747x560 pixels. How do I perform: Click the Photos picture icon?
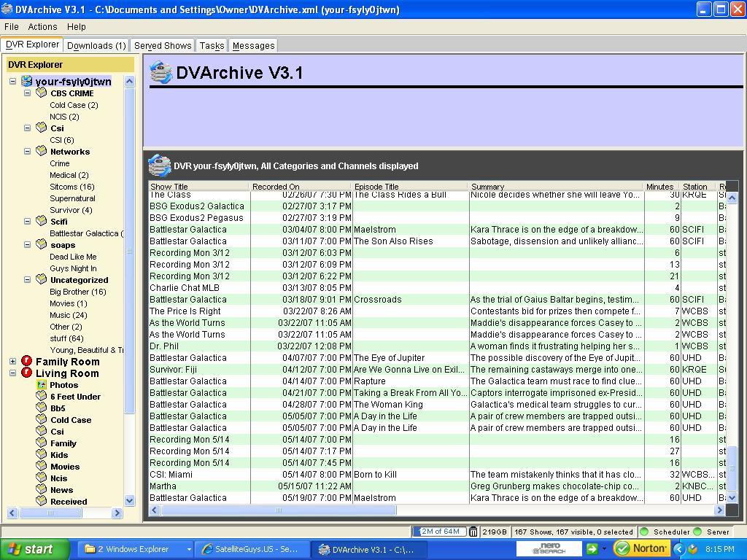click(x=42, y=384)
